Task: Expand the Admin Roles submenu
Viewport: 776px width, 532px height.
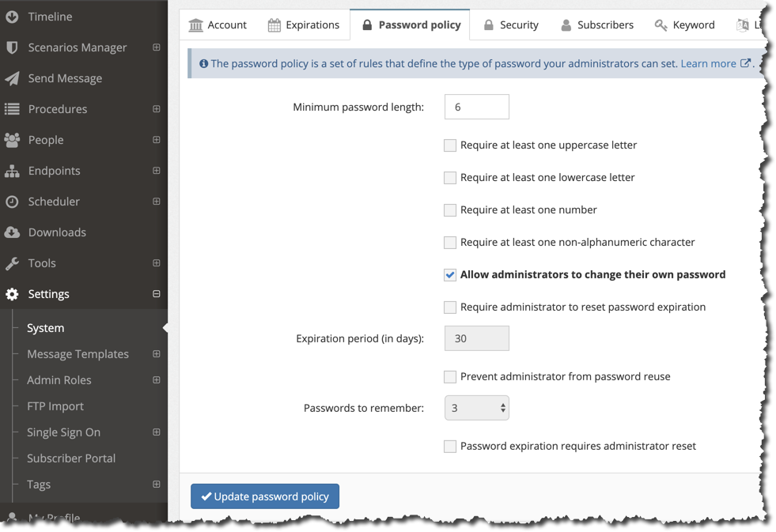Action: pos(157,380)
